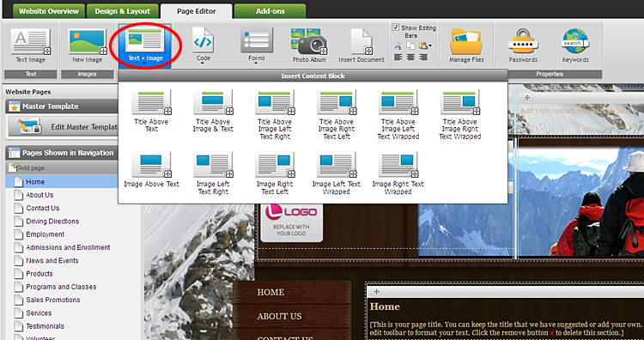644x340 pixels.
Task: Click the align center icon
Action: [x=410, y=57]
